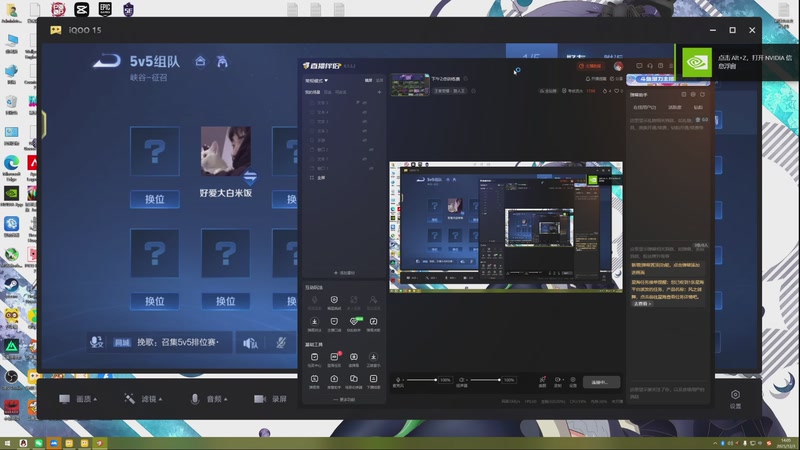Toggle visibility eye for 窗口 2 source
The image size is (800, 450).
371,149
